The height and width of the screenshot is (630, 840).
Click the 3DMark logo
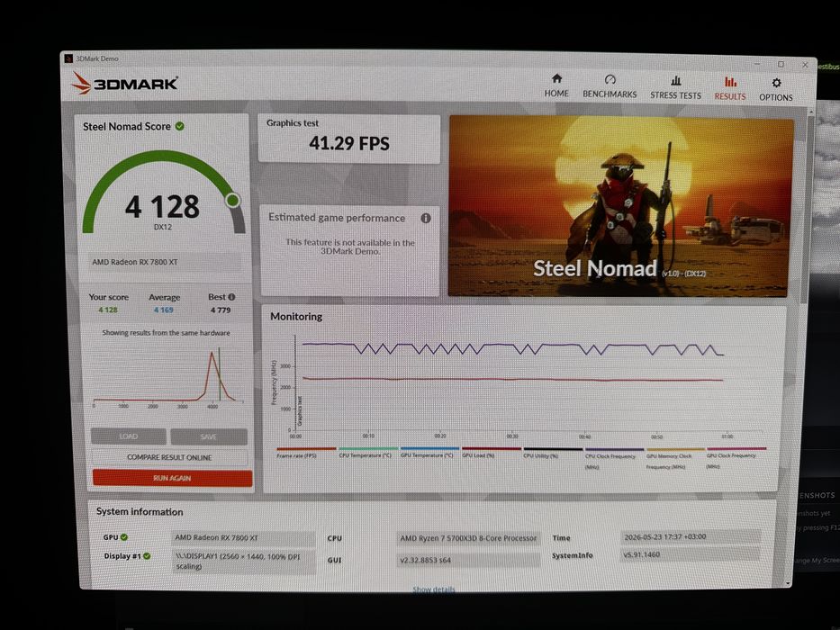coord(124,83)
